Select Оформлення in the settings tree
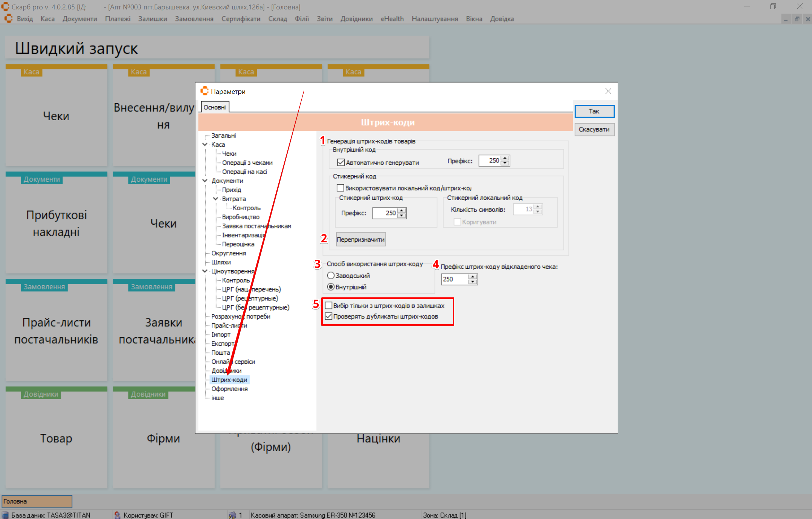Screen dimensions: 812x519 point(229,389)
